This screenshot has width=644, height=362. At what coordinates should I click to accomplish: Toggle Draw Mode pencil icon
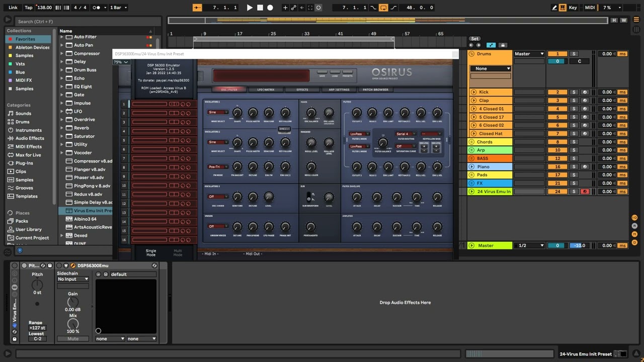coord(554,8)
